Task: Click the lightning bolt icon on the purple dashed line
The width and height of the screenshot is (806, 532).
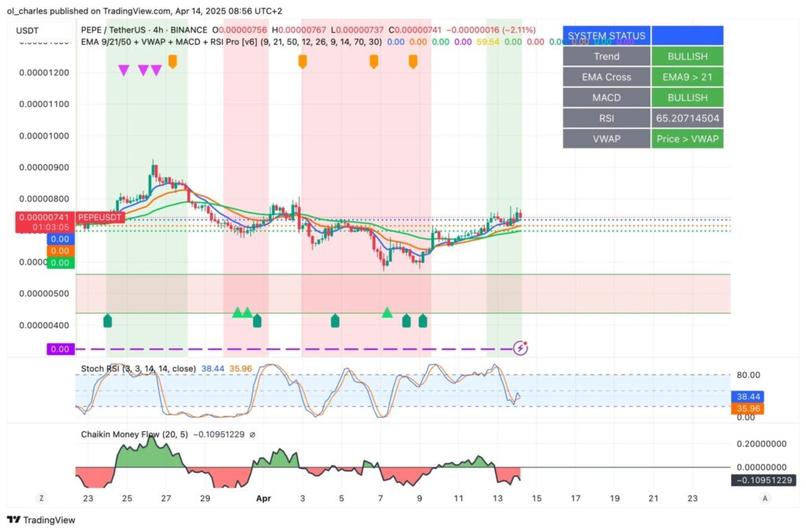Action: click(x=519, y=348)
